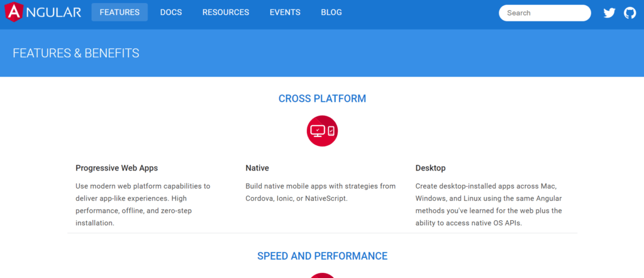Open the GitHub icon link
Screen dimensions: 644x278
(x=630, y=13)
